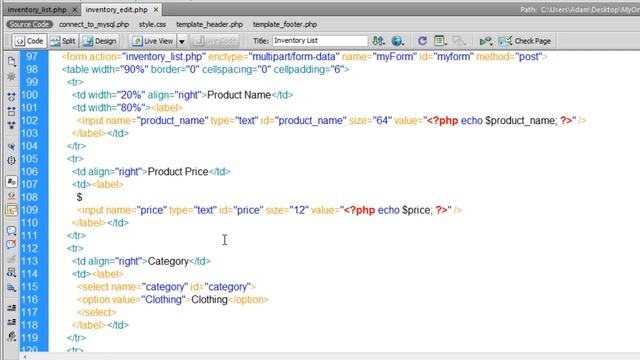Open related file style.css
Image resolution: width=640 pixels, height=360 pixels.
point(152,24)
